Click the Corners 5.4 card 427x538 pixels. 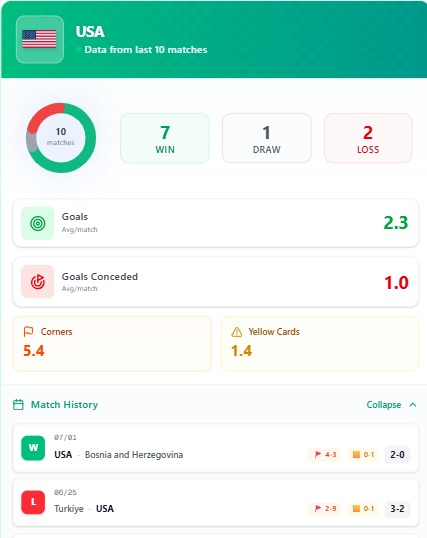(112, 344)
